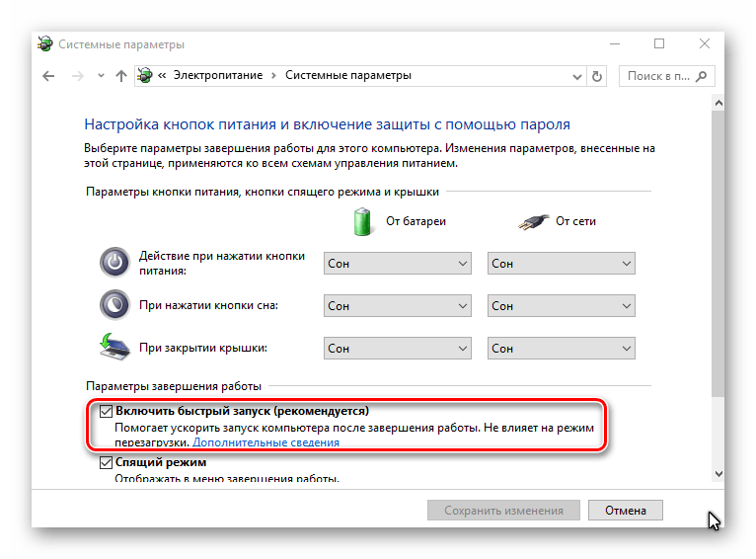Open recent locations chevron beside forward arrow
756x559 pixels.
[101, 76]
